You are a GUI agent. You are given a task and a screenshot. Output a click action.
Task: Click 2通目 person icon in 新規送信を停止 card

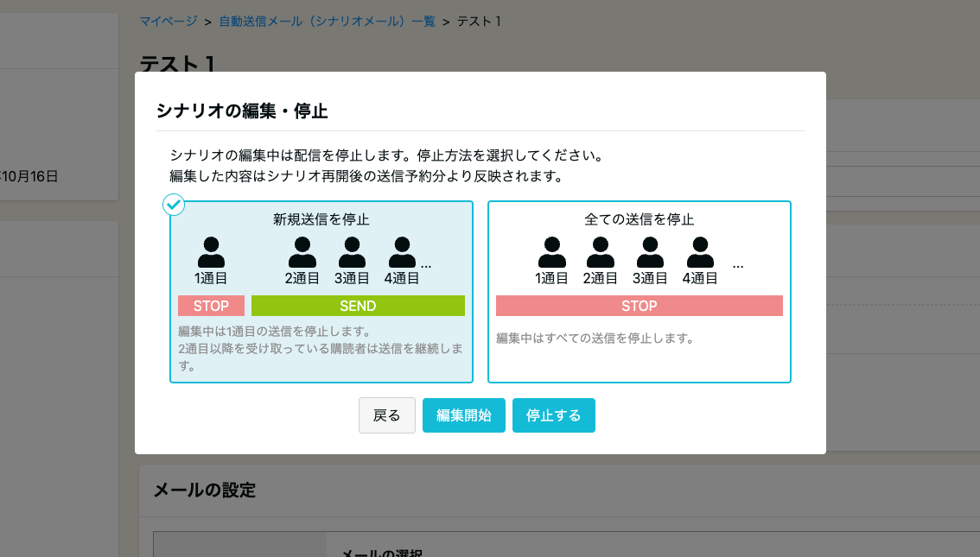click(x=302, y=252)
